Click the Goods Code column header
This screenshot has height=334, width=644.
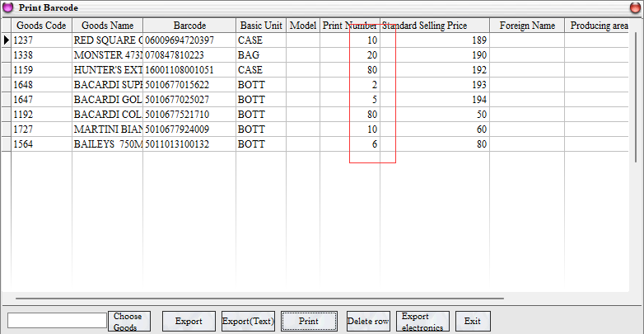pyautogui.click(x=41, y=26)
